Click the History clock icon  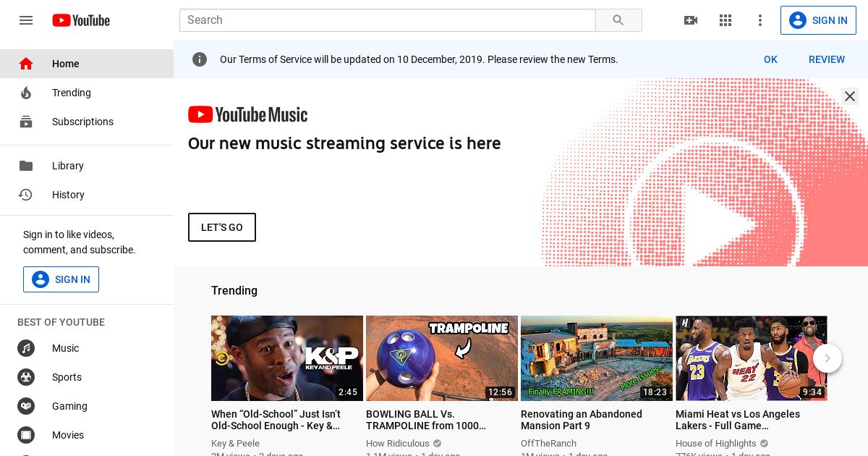[26, 195]
